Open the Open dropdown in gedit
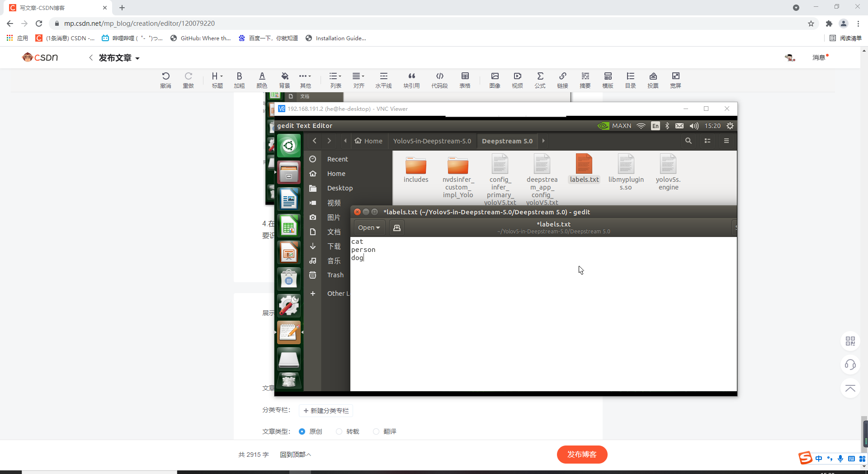 (368, 227)
